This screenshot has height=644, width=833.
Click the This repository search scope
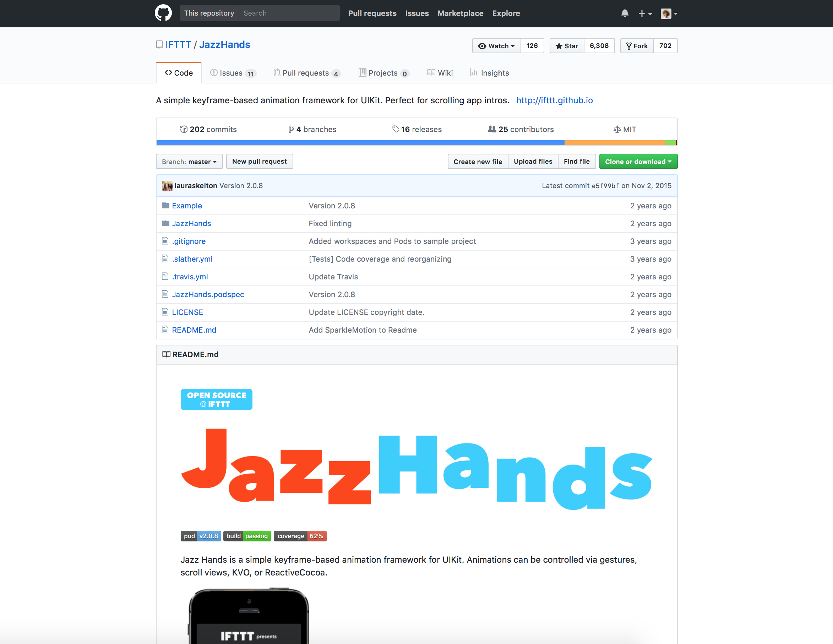209,13
